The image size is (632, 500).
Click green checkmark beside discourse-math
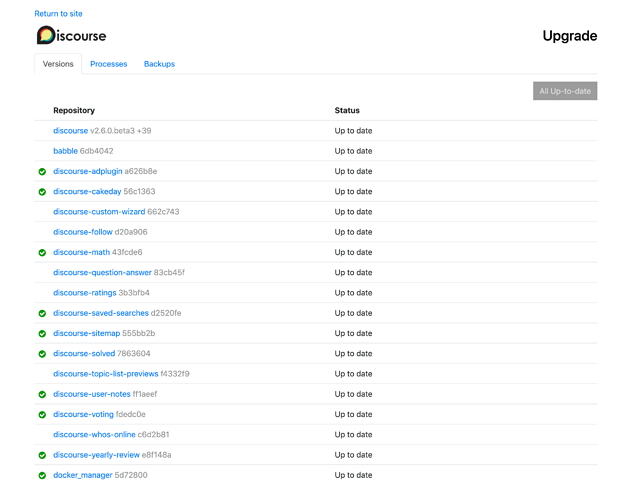pos(42,253)
